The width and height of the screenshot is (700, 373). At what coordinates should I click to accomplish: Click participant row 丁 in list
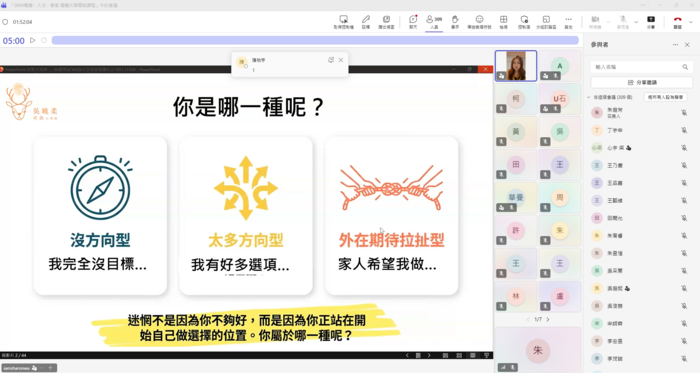point(642,130)
